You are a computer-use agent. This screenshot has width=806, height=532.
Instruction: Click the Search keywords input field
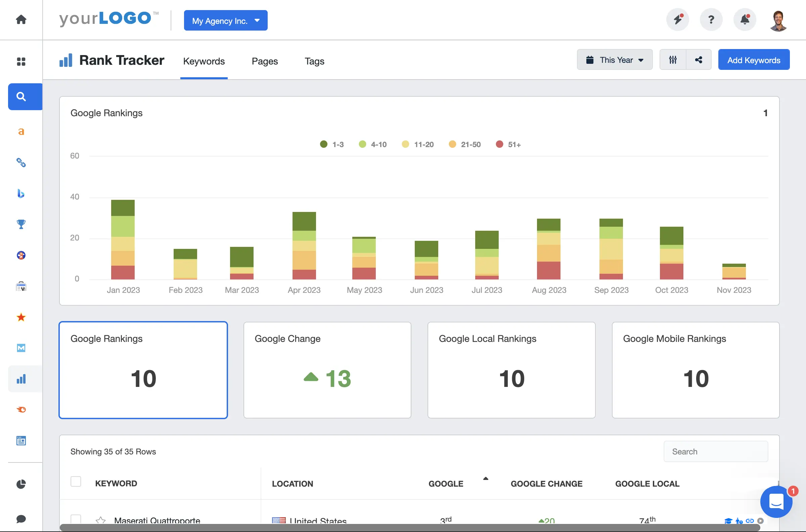click(x=716, y=452)
